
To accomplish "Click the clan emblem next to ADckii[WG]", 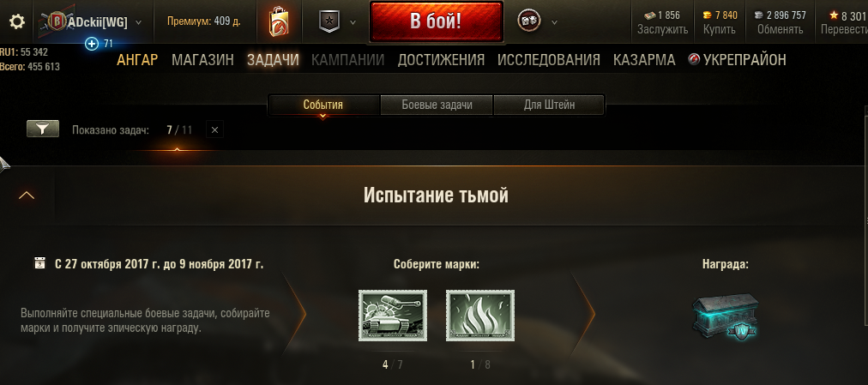I will coord(57,21).
